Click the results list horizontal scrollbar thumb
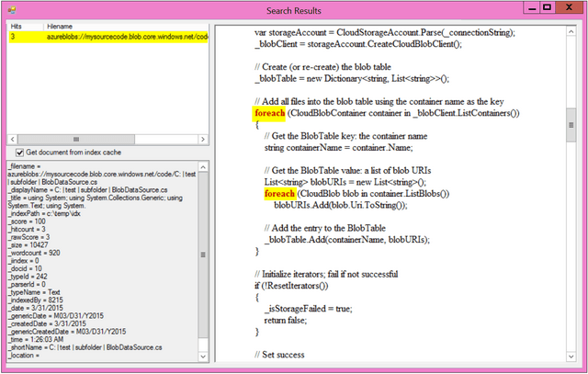 pos(73,139)
